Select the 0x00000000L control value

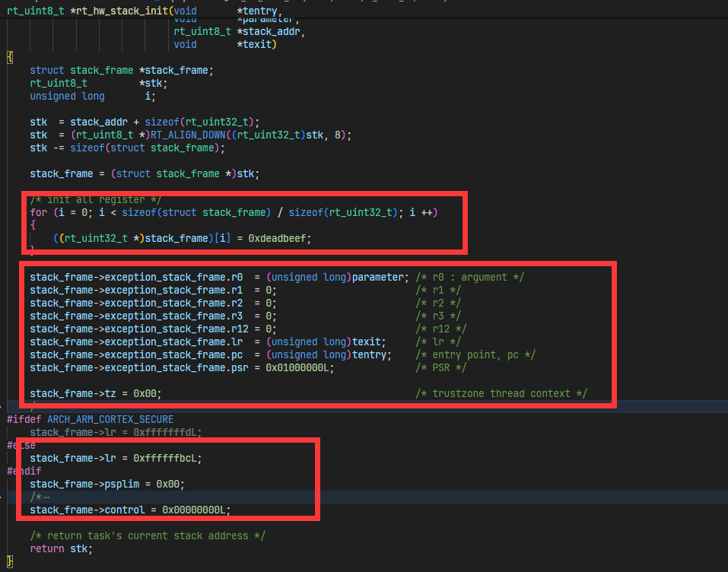[194, 510]
